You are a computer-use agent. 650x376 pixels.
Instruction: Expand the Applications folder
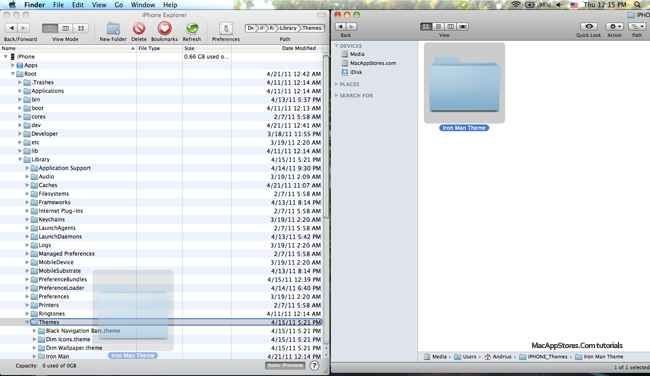click(x=20, y=91)
